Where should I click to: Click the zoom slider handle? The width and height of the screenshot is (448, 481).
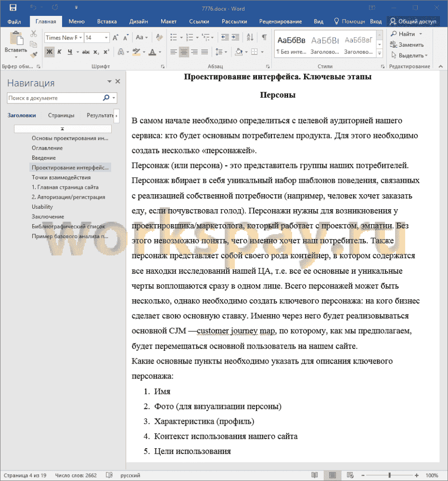(389, 475)
